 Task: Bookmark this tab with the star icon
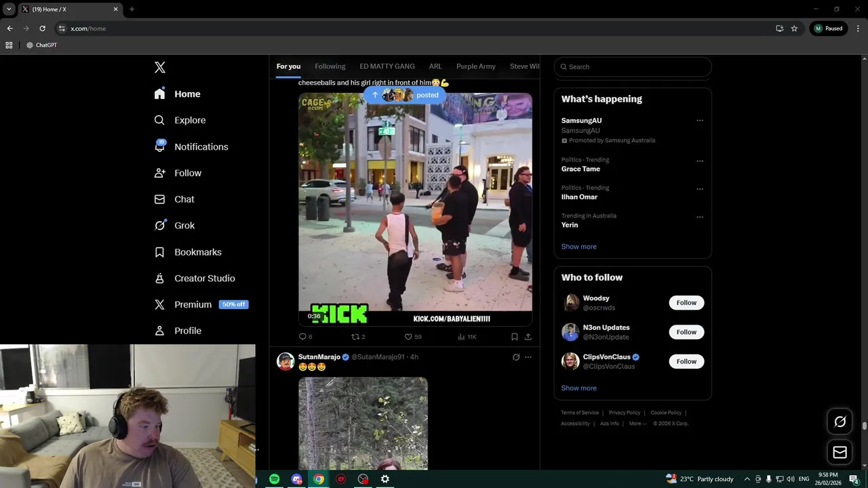coord(794,28)
